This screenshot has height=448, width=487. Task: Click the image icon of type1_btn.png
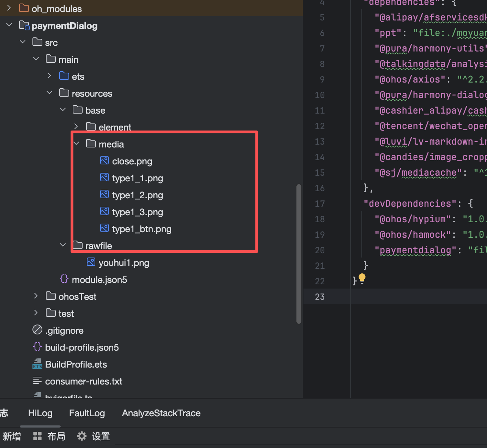104,228
